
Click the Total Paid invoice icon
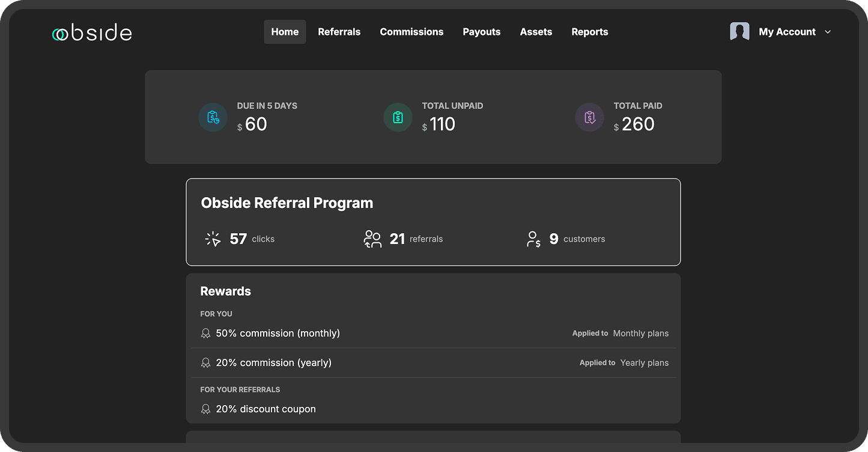pyautogui.click(x=589, y=117)
